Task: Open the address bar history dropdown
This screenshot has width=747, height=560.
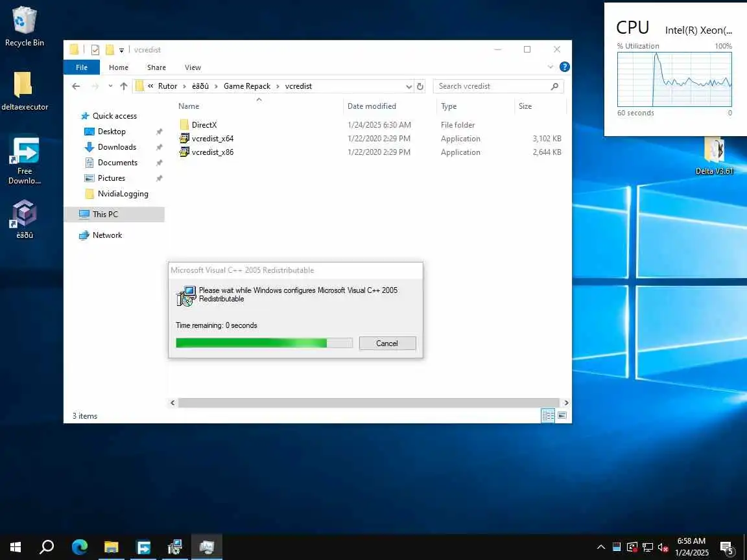Action: coord(409,87)
